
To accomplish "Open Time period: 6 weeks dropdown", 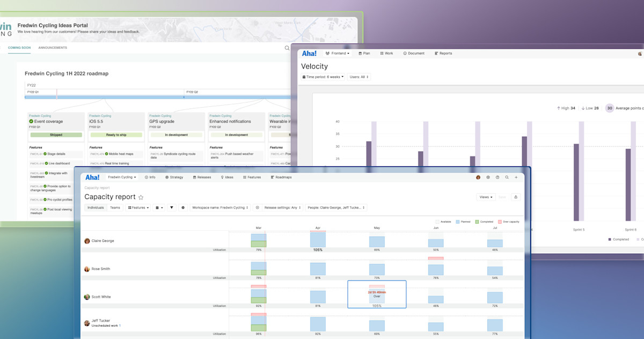I will (324, 77).
